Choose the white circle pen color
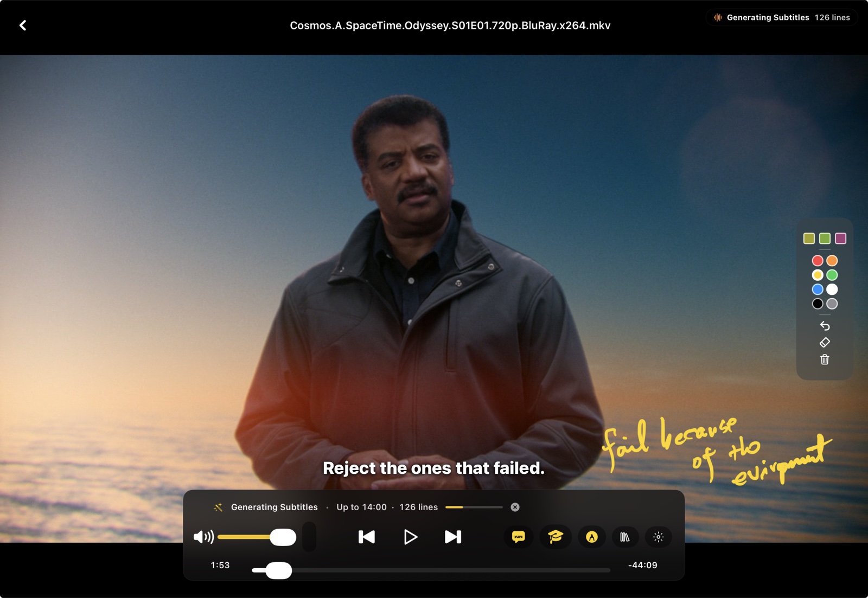This screenshot has width=868, height=598. coord(832,290)
